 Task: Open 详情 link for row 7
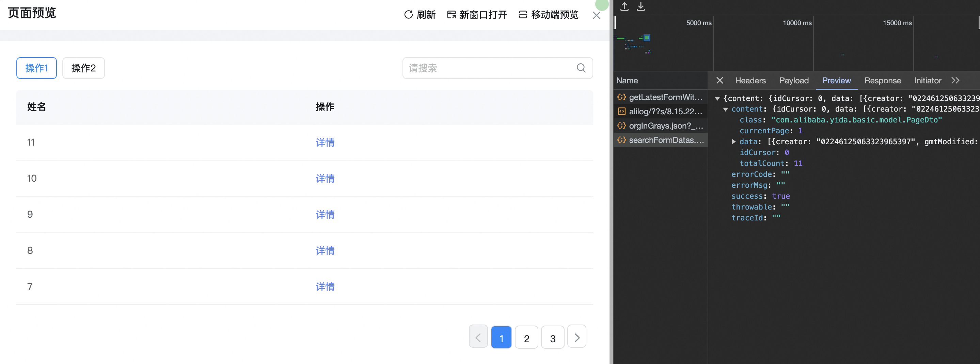pos(325,287)
